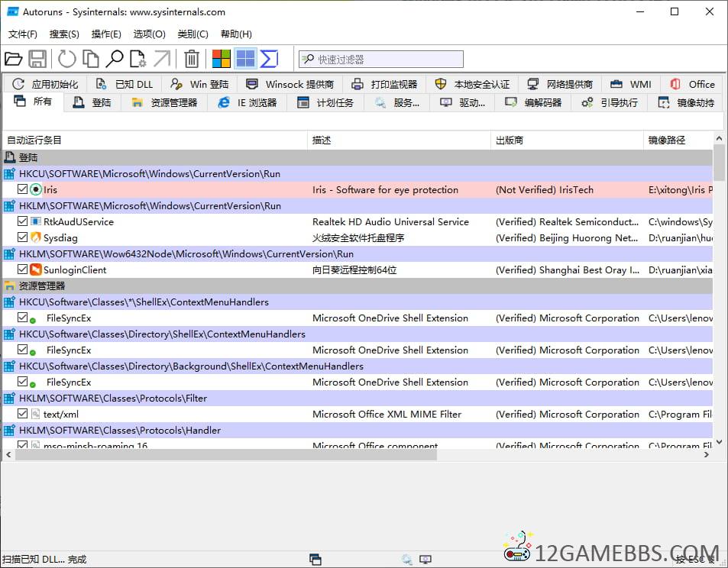Switch to the Office tab
The image size is (728, 568).
[692, 84]
